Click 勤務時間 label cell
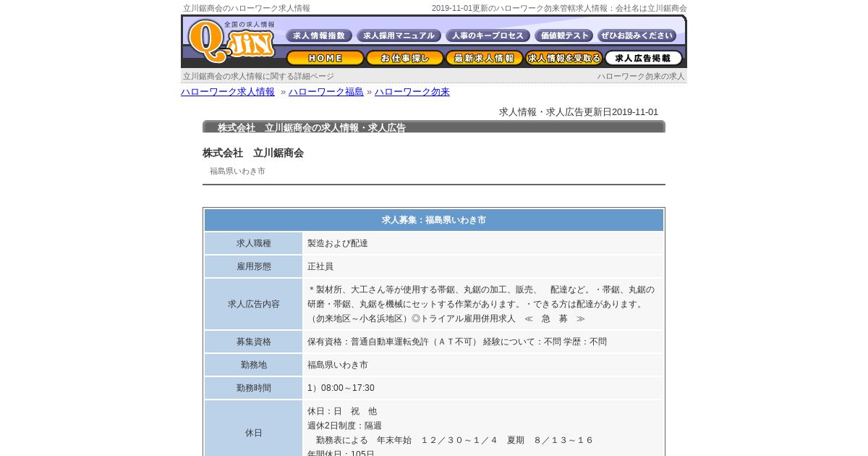Screen dimensions: 868x456 [253, 388]
